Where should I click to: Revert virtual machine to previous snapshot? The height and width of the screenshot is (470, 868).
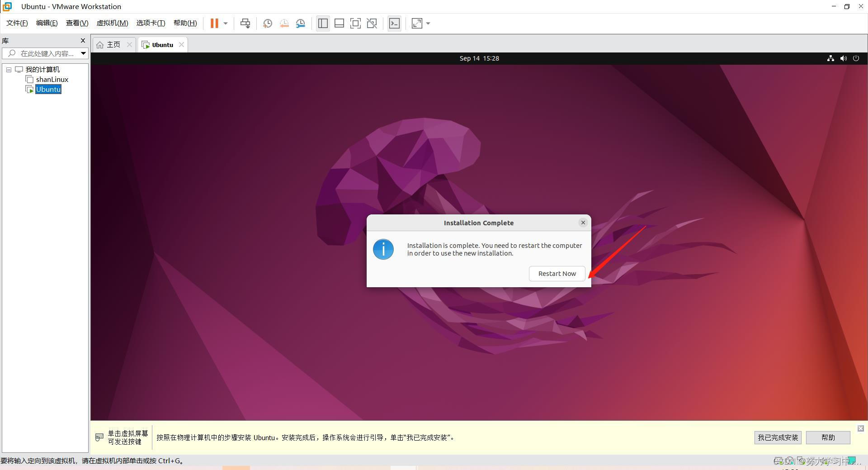(284, 23)
